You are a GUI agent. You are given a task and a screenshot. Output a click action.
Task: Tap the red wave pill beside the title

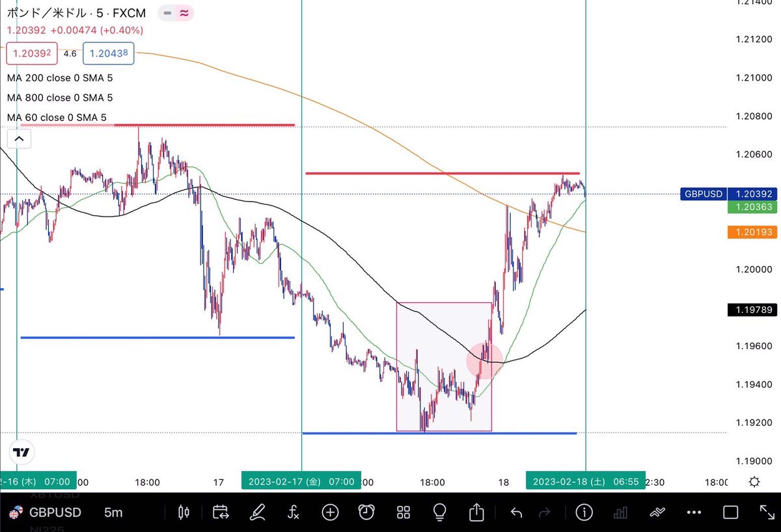click(x=185, y=12)
